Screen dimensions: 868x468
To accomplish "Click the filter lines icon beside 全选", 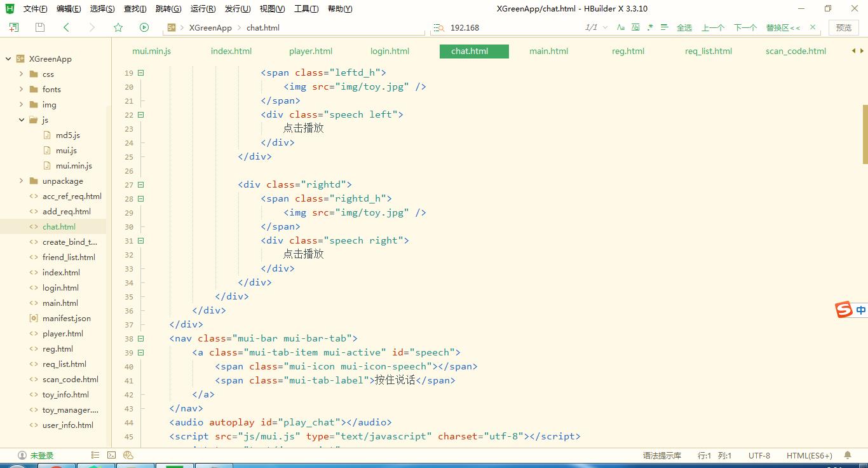I will pyautogui.click(x=664, y=27).
